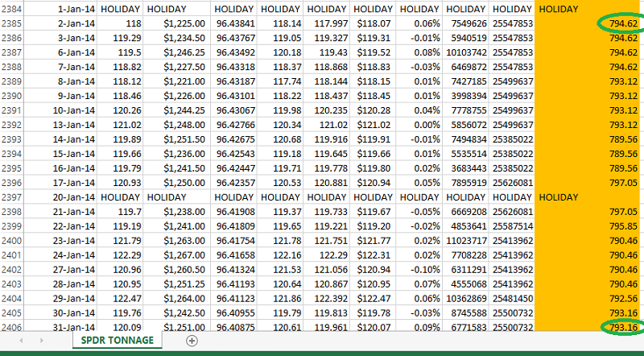Open the SPDR TONNAGE sheet tab
The height and width of the screenshot is (356, 644).
tap(117, 341)
